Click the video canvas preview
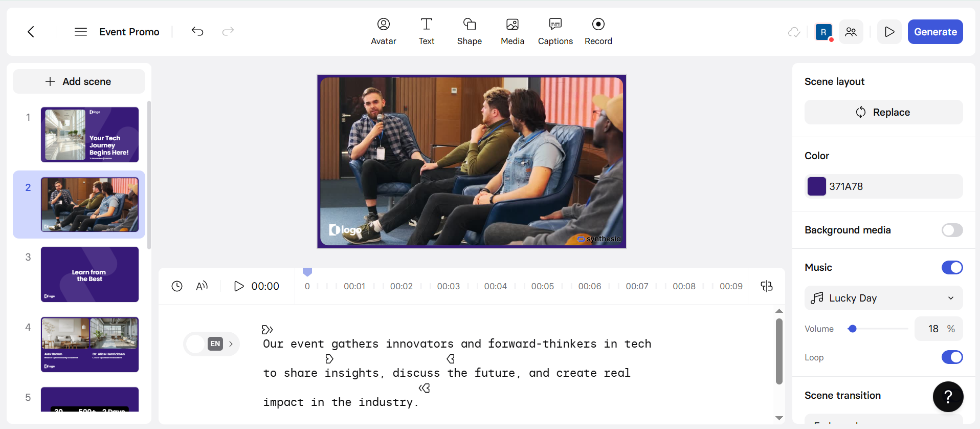The image size is (980, 429). coord(472,161)
